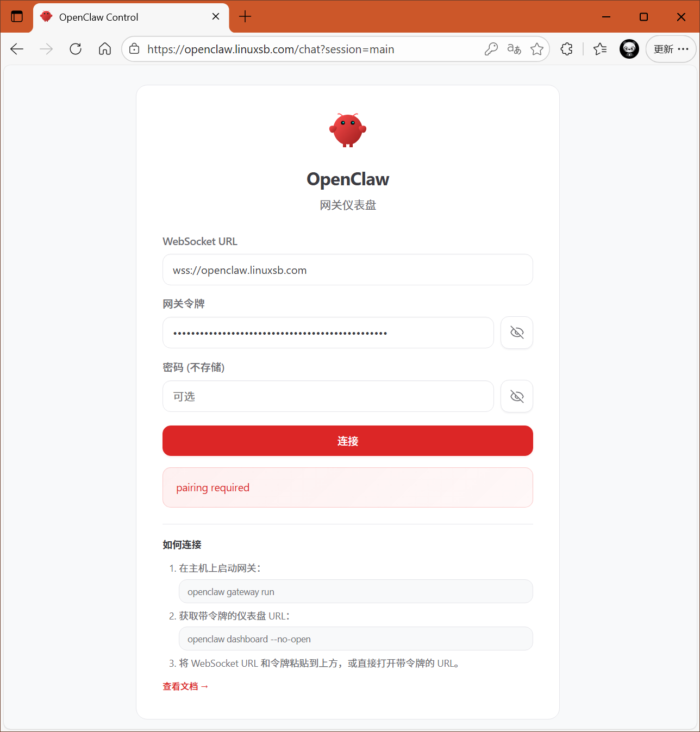Toggle visibility of the password field
The image size is (700, 732).
pyautogui.click(x=516, y=396)
